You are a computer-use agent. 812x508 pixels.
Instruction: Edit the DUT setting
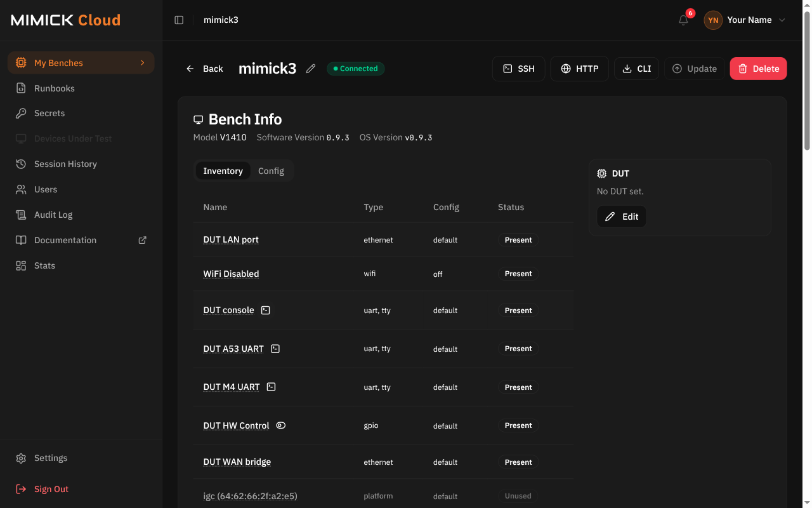point(622,217)
